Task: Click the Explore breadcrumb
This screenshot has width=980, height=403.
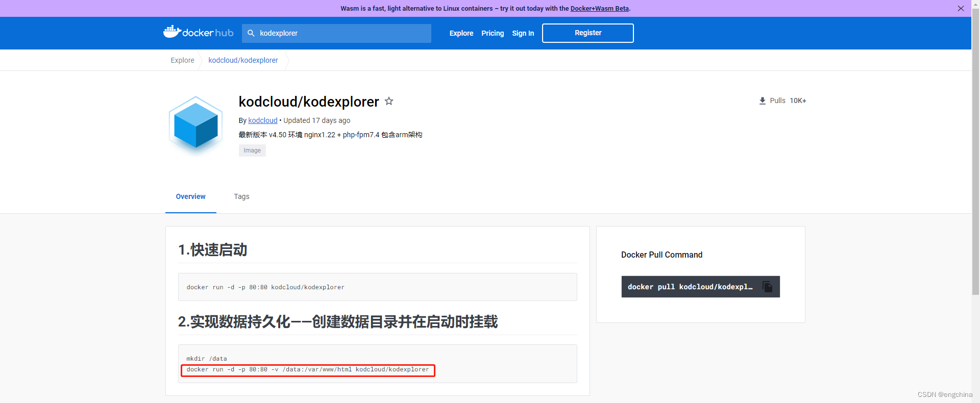Action: 182,60
